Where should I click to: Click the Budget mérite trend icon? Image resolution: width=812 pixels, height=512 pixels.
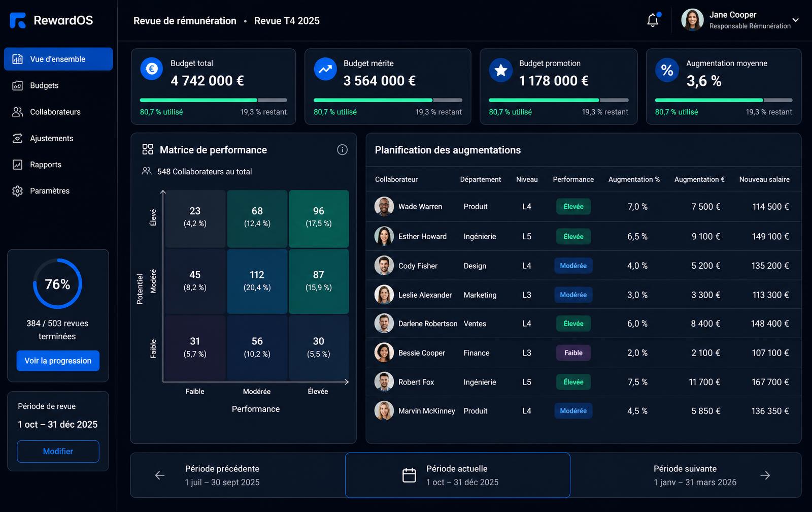(325, 69)
